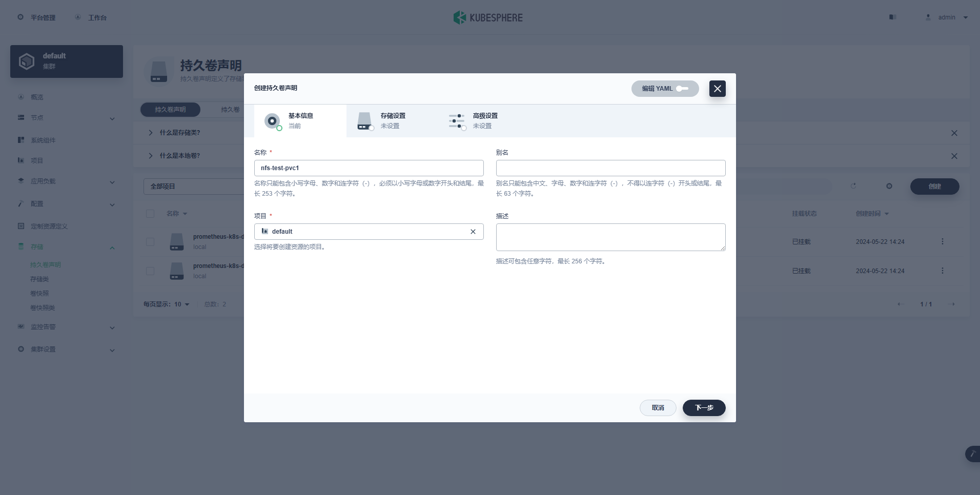Viewport: 980px width, 495px height.
Task: Toggle the Edit YAML switch
Action: (683, 89)
